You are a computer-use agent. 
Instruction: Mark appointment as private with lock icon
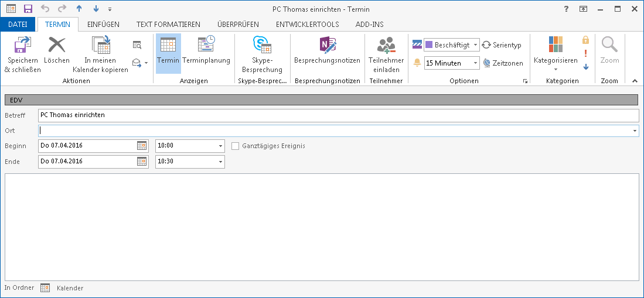585,40
